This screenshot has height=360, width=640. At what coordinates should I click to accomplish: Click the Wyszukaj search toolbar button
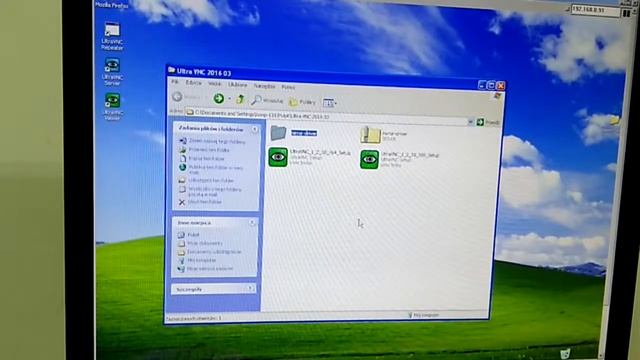pyautogui.click(x=267, y=100)
